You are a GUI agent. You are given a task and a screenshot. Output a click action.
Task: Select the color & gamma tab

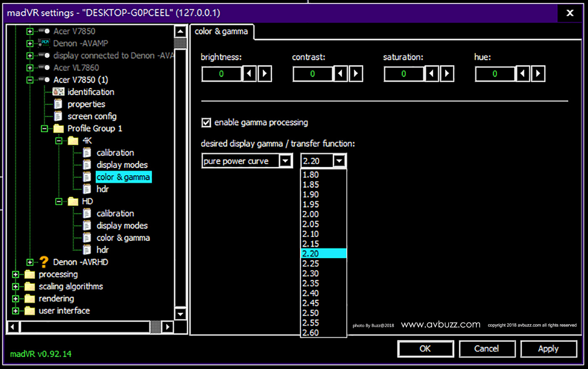[x=221, y=31]
